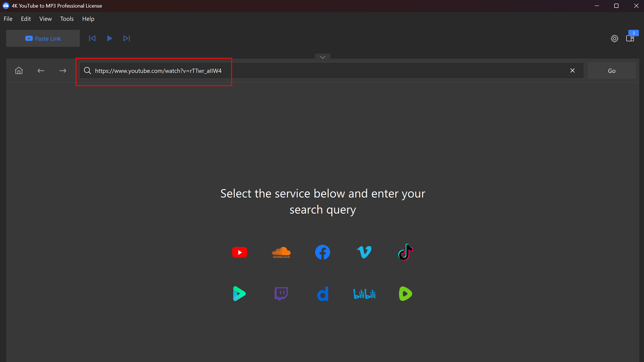Open the Edit menu
The height and width of the screenshot is (362, 644).
pos(26,19)
